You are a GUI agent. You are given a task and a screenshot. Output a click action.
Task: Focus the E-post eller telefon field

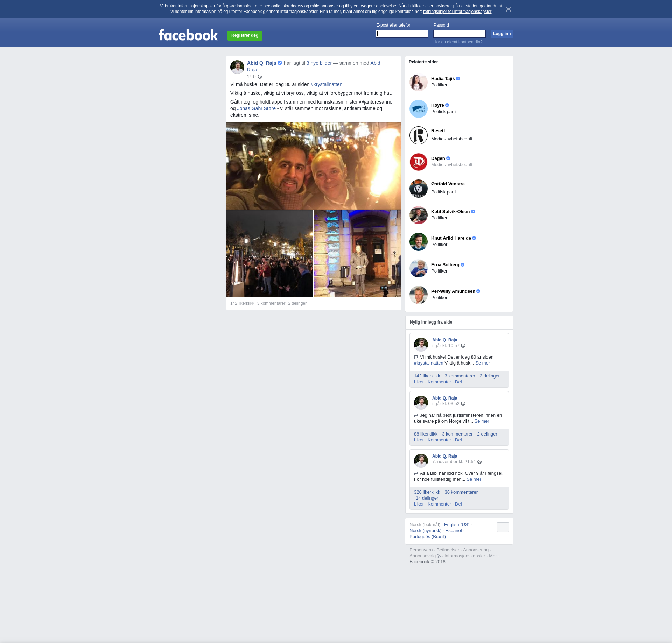[402, 34]
